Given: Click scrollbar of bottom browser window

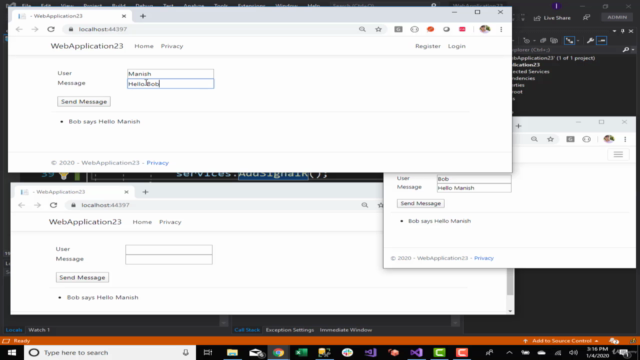Looking at the screenshot, I should point(510,282).
